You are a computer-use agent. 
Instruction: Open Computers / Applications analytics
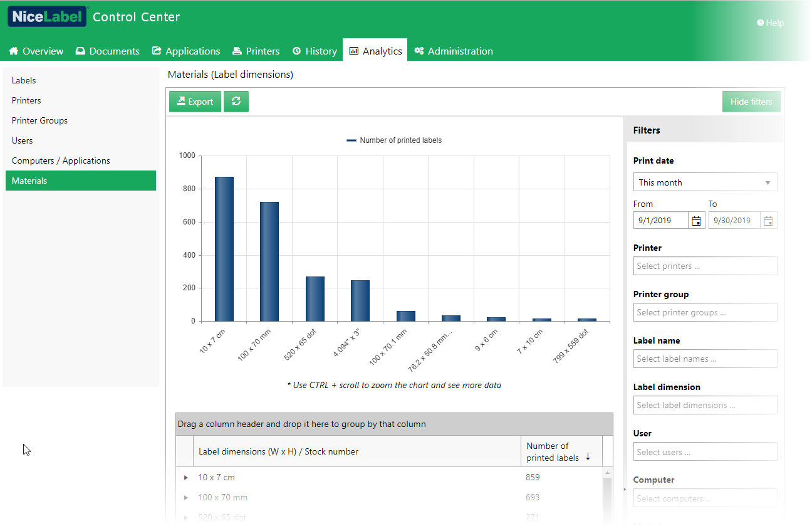pyautogui.click(x=80, y=160)
